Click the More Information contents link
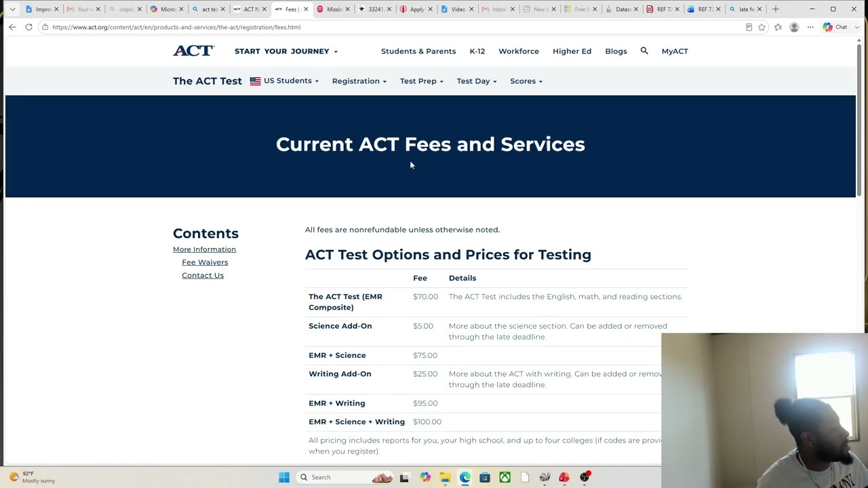868x488 pixels. [204, 249]
